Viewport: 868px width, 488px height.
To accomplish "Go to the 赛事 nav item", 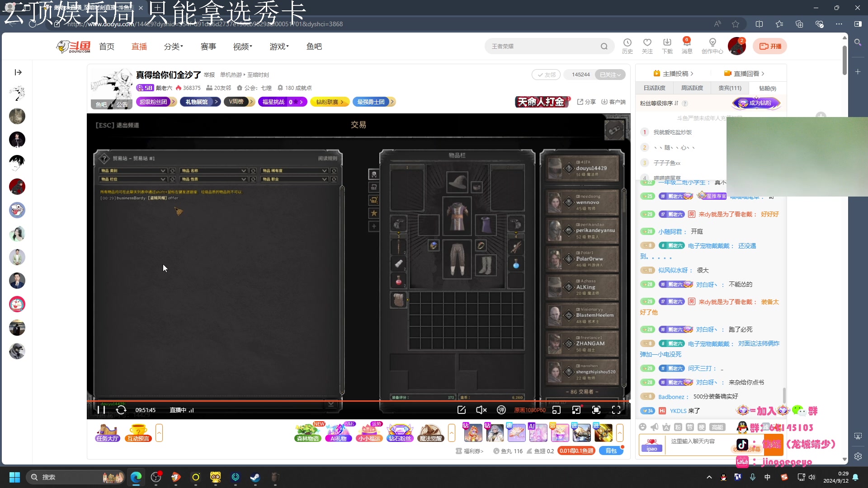I will click(x=208, y=47).
